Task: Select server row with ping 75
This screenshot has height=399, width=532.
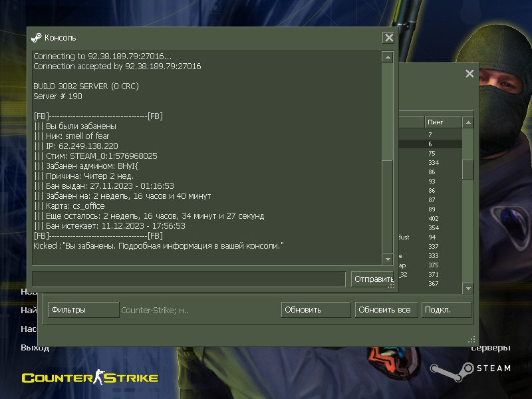Action: tap(430, 154)
